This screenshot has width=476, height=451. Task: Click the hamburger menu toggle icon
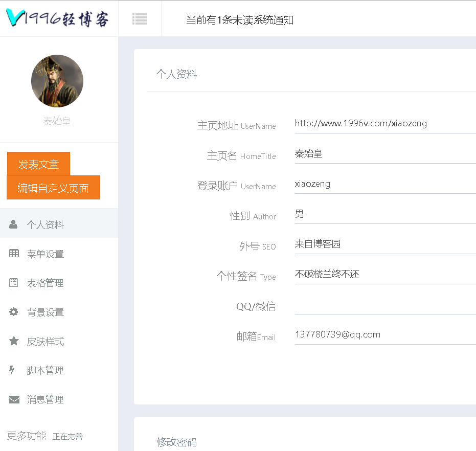click(140, 19)
